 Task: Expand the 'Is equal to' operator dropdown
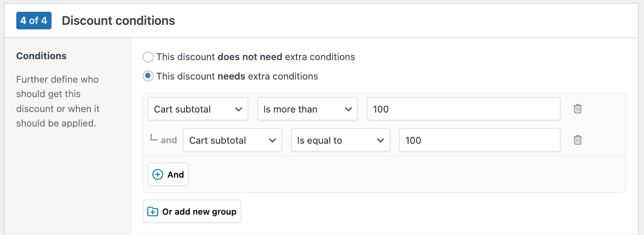pyautogui.click(x=340, y=140)
